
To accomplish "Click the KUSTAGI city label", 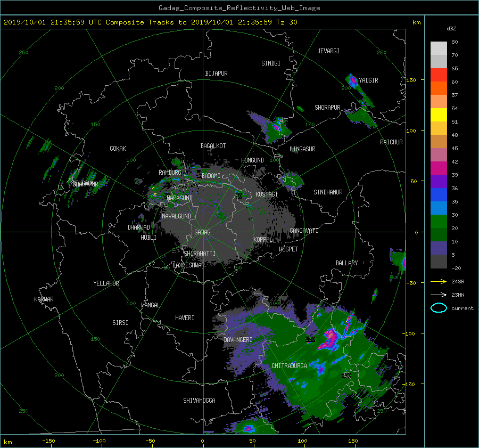I will (x=267, y=194).
